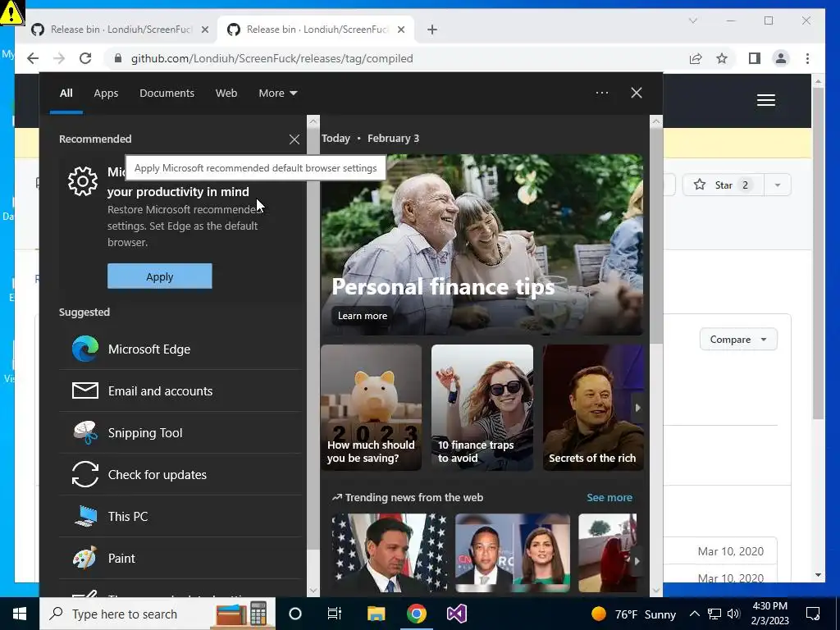
Task: Open search panel options ellipsis
Action: [x=602, y=93]
